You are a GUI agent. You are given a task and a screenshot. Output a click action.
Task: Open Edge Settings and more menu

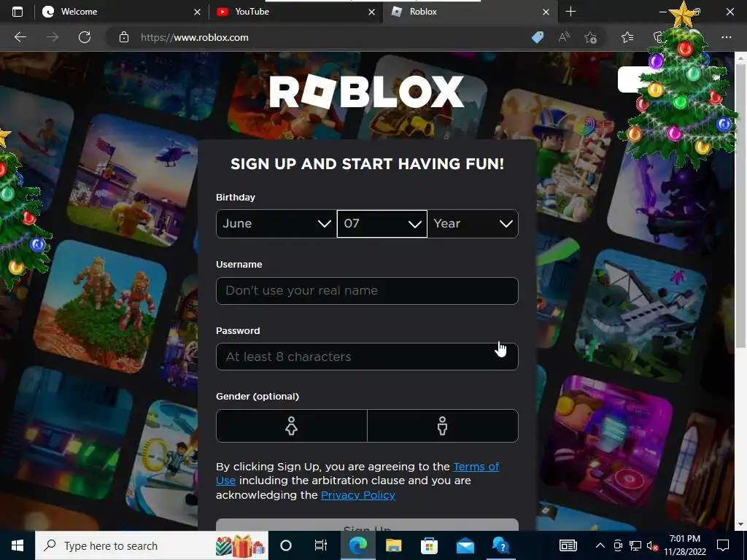(727, 37)
